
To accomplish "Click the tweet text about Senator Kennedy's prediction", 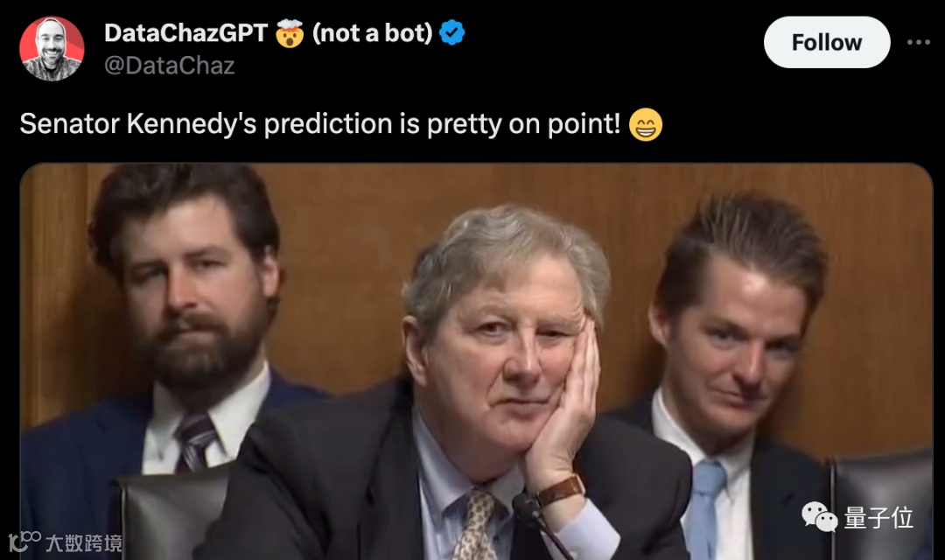I will [x=320, y=124].
